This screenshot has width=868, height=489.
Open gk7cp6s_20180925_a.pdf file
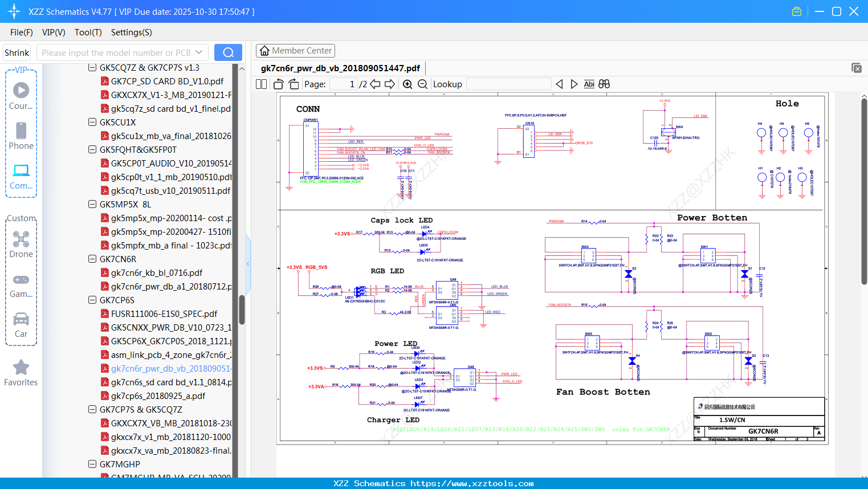coord(158,396)
